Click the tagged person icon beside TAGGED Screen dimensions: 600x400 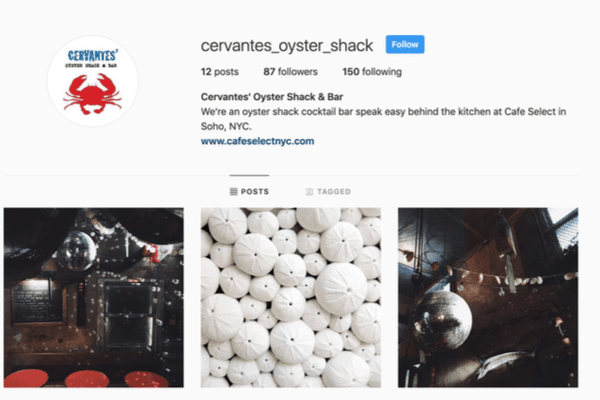click(309, 191)
